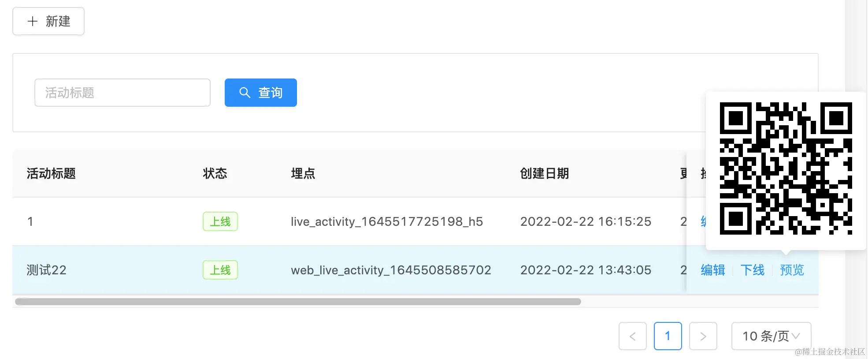The image size is (868, 359).
Task: Select date 2022-02-22 16:15:25
Action: click(x=586, y=221)
